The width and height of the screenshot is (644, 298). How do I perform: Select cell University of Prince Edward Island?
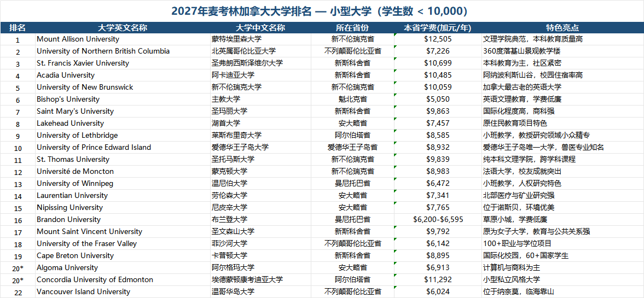pos(123,147)
